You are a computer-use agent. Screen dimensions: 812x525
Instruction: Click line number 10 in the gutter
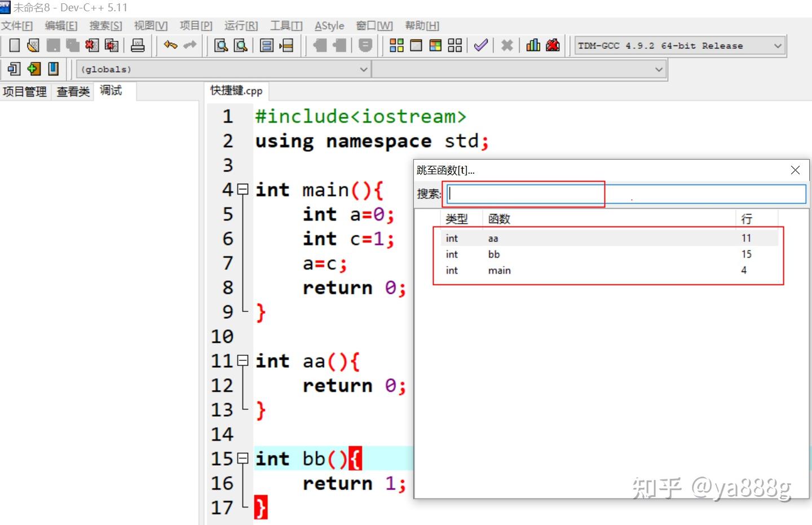click(x=222, y=337)
